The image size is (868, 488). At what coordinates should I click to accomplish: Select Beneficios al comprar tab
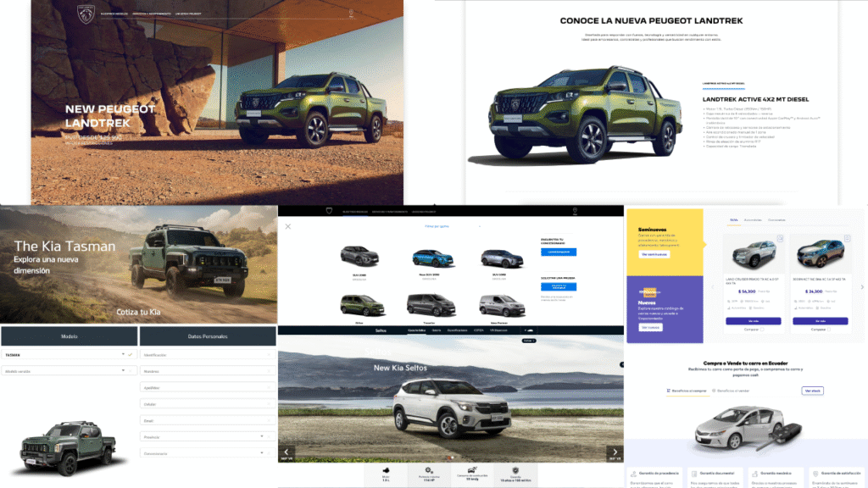pyautogui.click(x=687, y=391)
